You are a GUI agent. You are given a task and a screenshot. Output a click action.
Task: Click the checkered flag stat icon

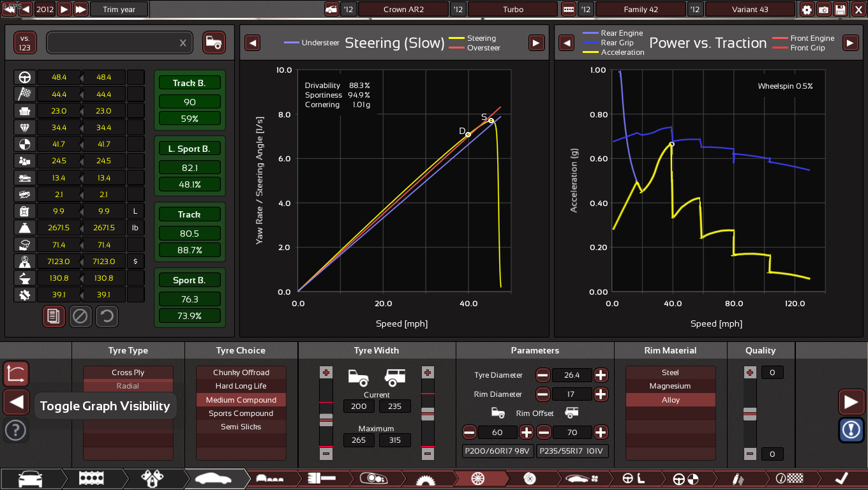[25, 94]
